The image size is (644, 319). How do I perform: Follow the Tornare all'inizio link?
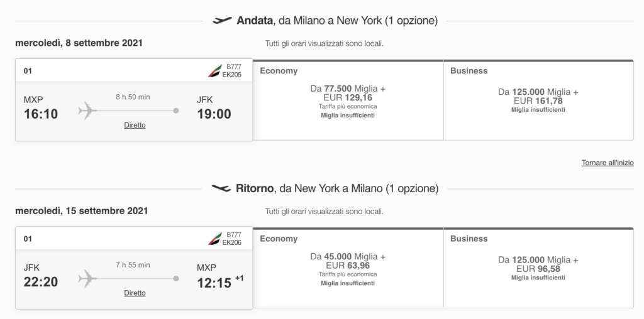(608, 163)
